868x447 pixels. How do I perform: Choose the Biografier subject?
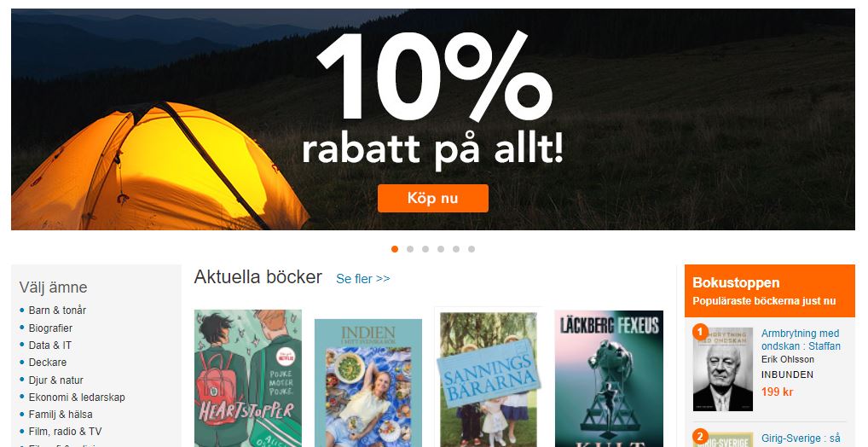click(x=50, y=328)
